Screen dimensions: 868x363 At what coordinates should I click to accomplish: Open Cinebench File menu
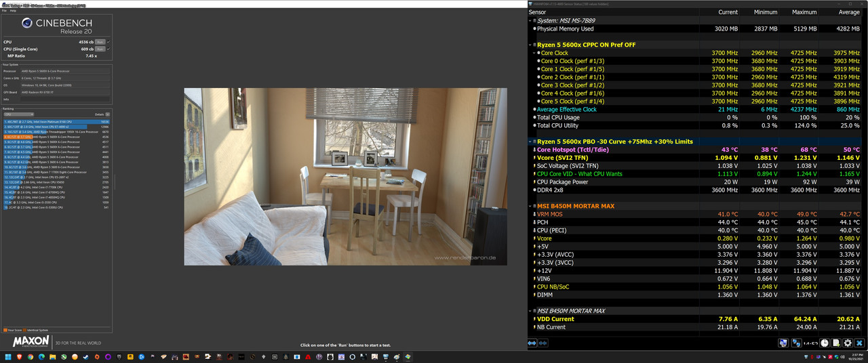tap(4, 11)
